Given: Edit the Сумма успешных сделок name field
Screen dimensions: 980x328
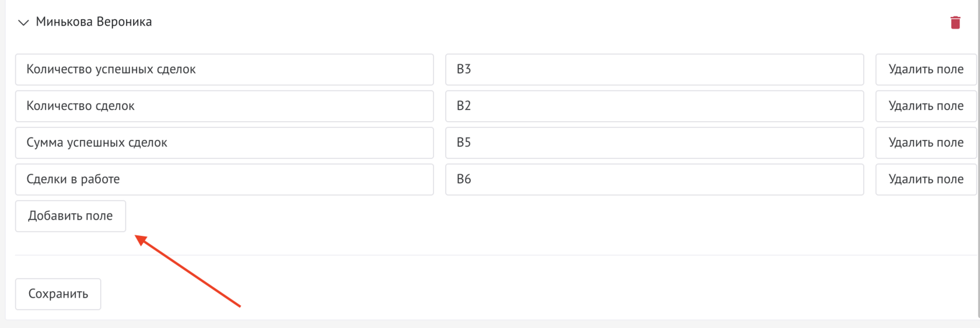Looking at the screenshot, I should [224, 143].
